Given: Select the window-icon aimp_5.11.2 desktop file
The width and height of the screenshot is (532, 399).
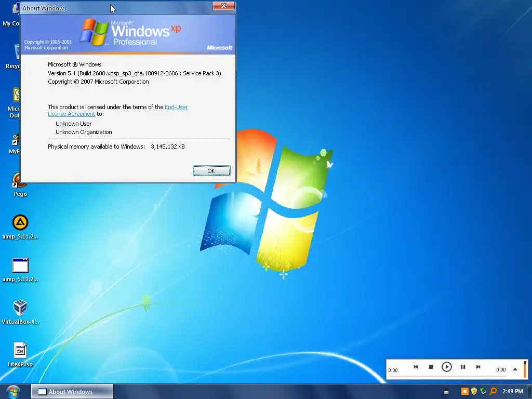Looking at the screenshot, I should [20, 270].
